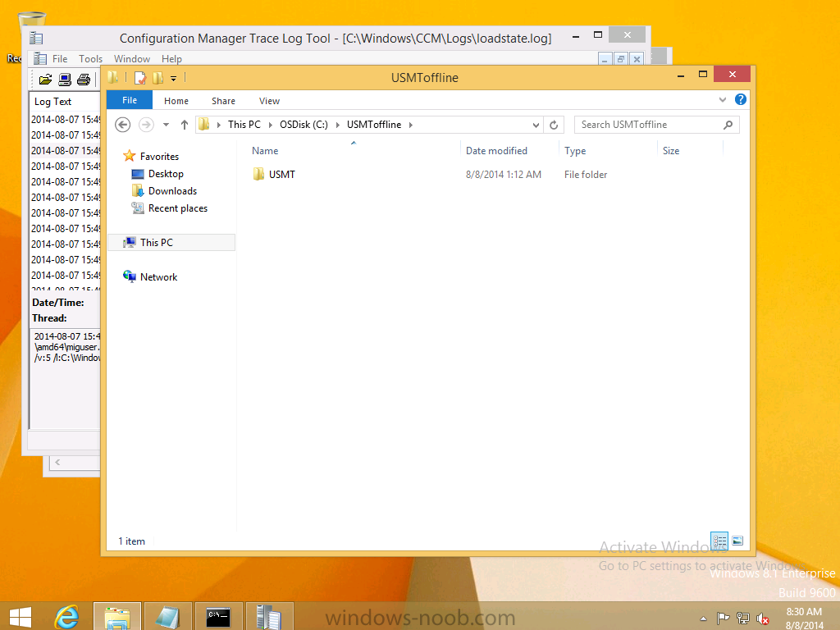The width and height of the screenshot is (840, 630).
Task: Expand the ribbon with the chevron arrow
Action: 723,99
